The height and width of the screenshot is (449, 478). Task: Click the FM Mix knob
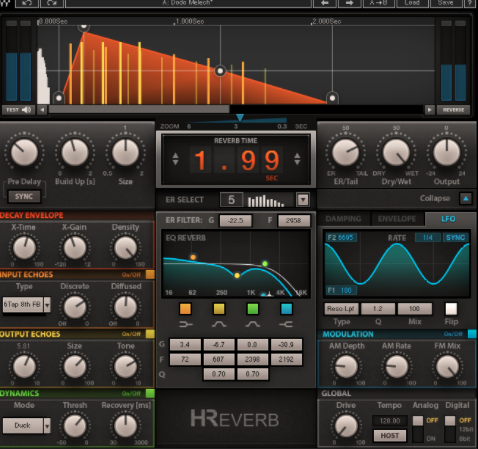click(x=447, y=367)
